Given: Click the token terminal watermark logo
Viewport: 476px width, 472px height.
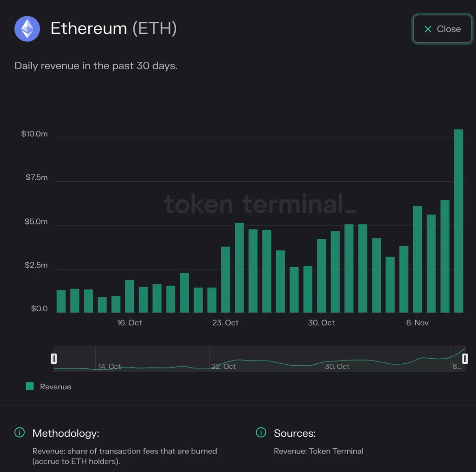Looking at the screenshot, I should [260, 204].
